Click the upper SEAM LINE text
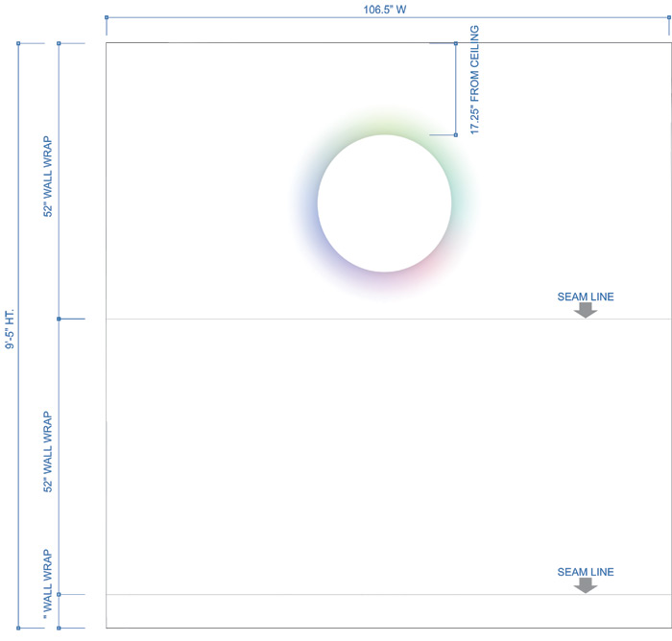 tap(586, 297)
